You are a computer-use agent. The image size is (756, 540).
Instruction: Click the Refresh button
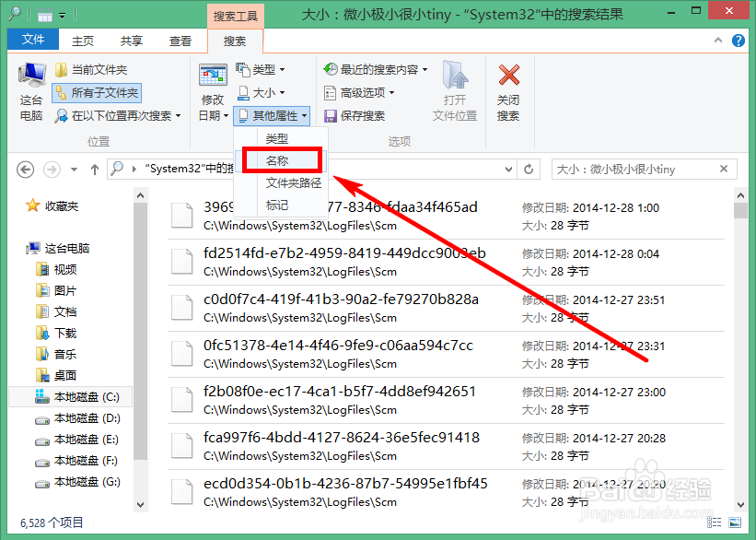coord(529,170)
